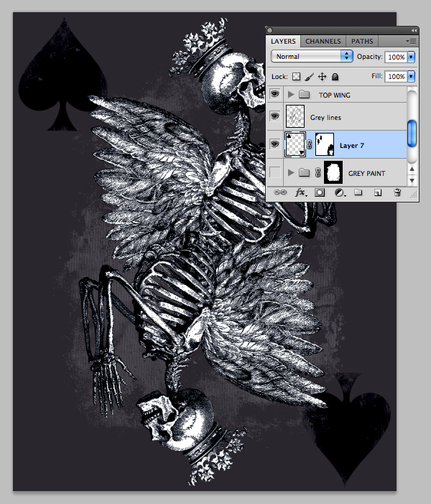
Task: Click the panel resize grip corner
Action: [x=414, y=194]
